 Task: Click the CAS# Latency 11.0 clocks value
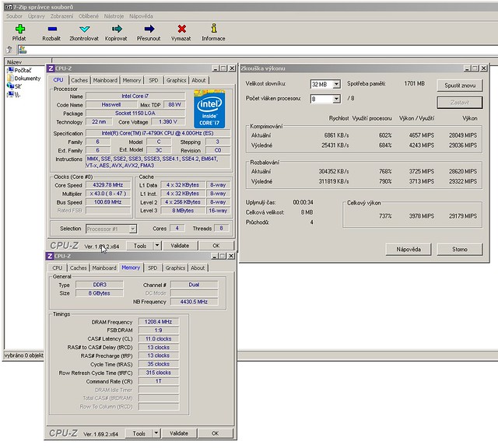coord(159,339)
